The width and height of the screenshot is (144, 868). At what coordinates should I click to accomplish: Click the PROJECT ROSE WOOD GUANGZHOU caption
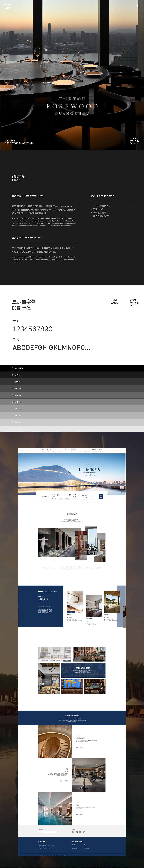tap(19, 142)
